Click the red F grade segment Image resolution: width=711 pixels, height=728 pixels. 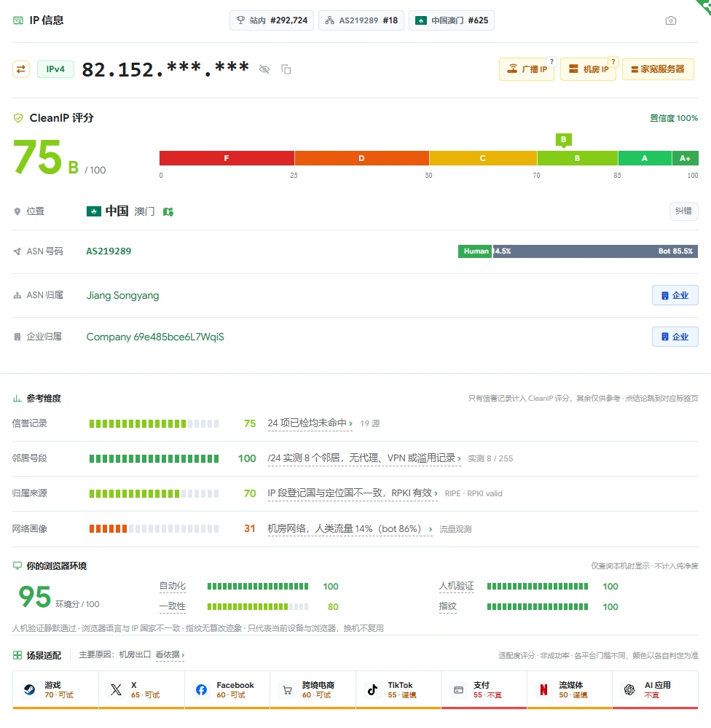227,158
